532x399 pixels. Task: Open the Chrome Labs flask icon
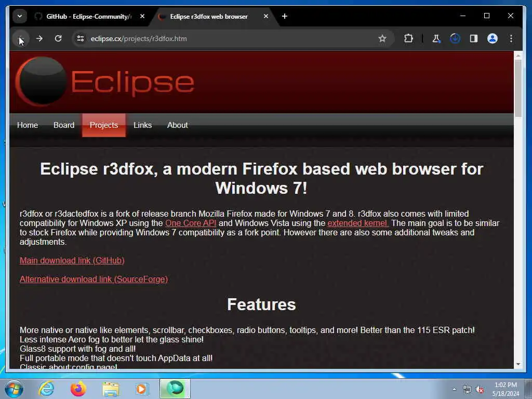coord(436,38)
